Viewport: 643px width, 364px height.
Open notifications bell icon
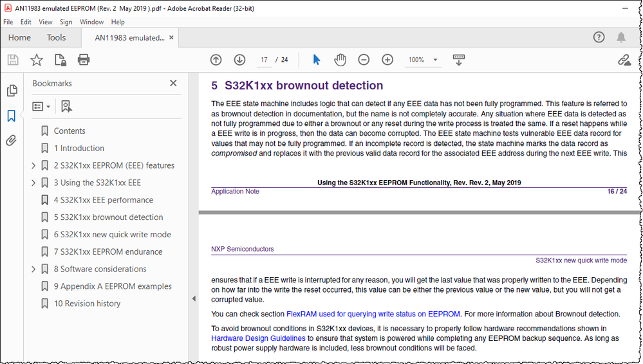[x=621, y=37]
